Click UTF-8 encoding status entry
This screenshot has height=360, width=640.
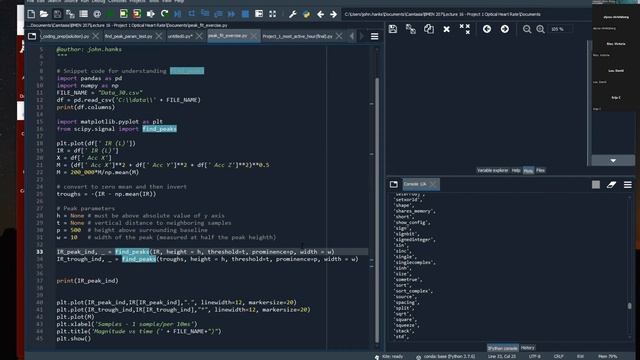coord(534,356)
